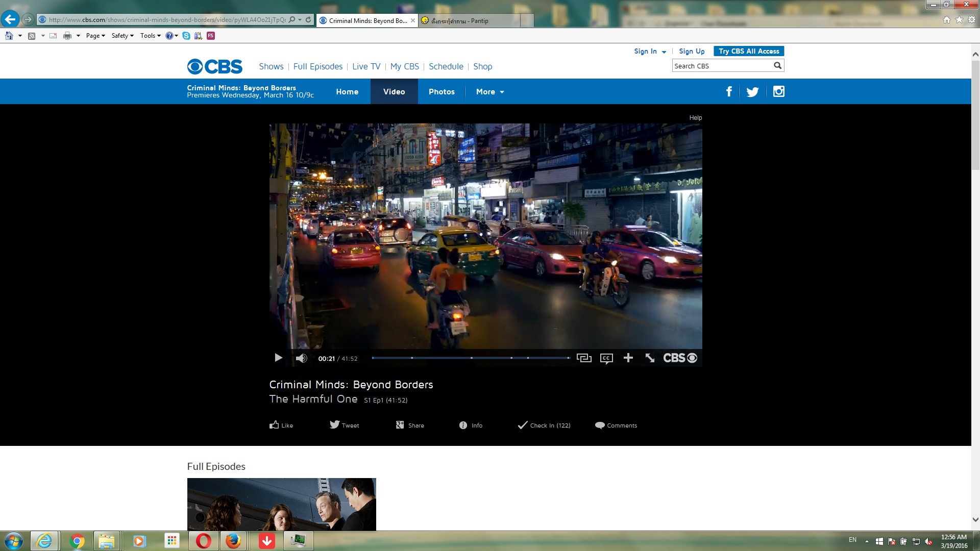
Task: Open Shop navigation link
Action: click(x=483, y=66)
